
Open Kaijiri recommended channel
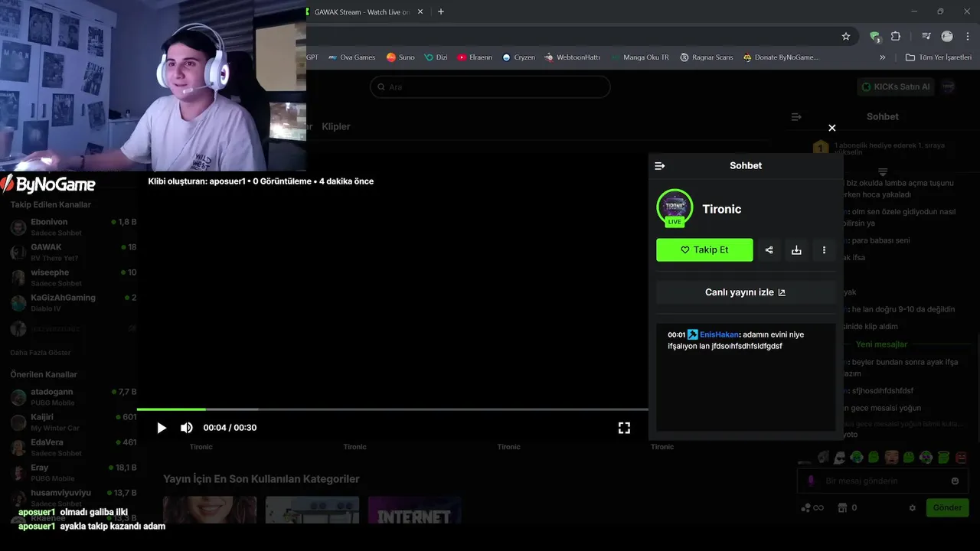73,422
